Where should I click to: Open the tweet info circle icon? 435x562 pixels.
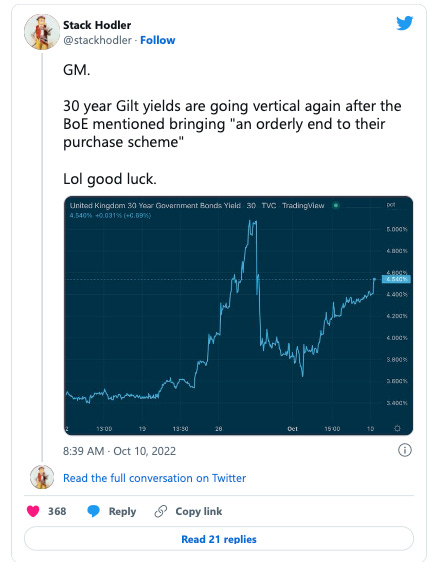[405, 450]
